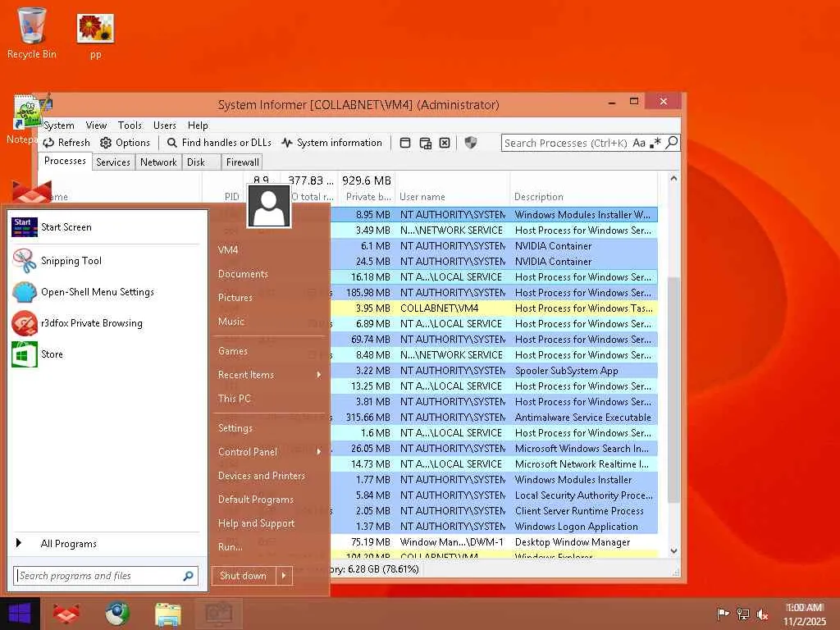Open the Store app
This screenshot has width=840, height=630.
(104, 354)
